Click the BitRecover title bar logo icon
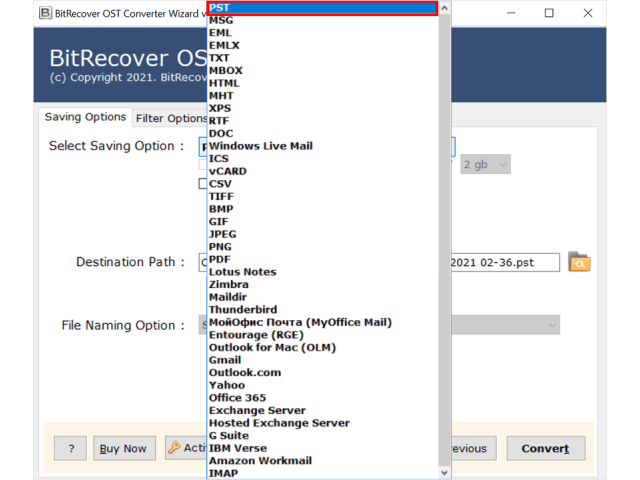Viewport: 640px width, 480px height. (45, 13)
